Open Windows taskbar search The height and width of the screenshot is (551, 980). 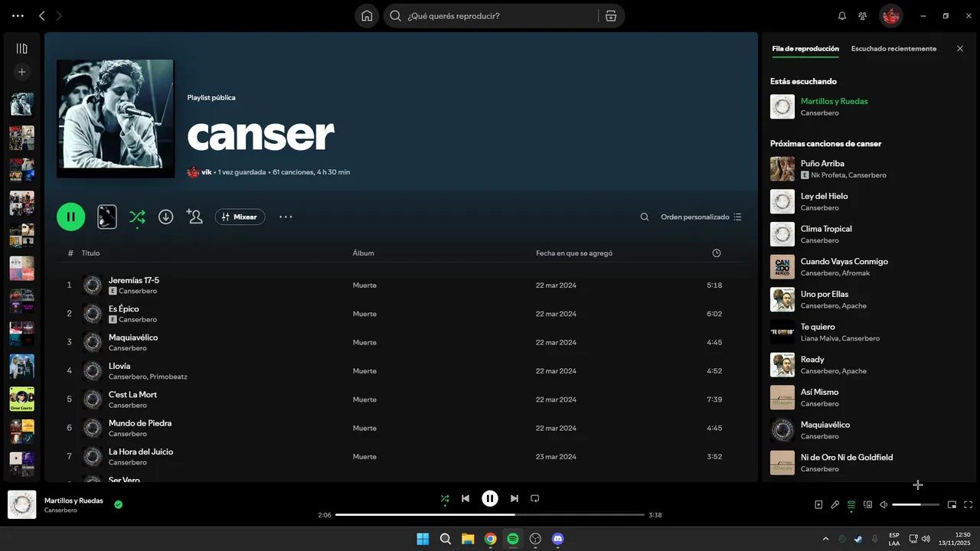(446, 539)
